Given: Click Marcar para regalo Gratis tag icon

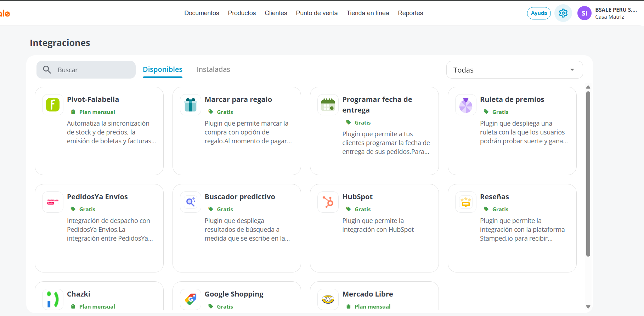Looking at the screenshot, I should pyautogui.click(x=211, y=112).
